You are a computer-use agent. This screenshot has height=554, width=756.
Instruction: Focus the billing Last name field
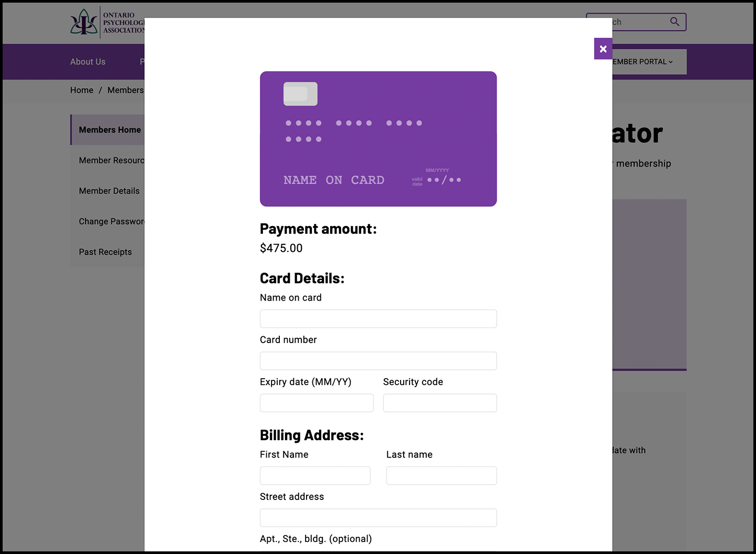[x=441, y=475]
